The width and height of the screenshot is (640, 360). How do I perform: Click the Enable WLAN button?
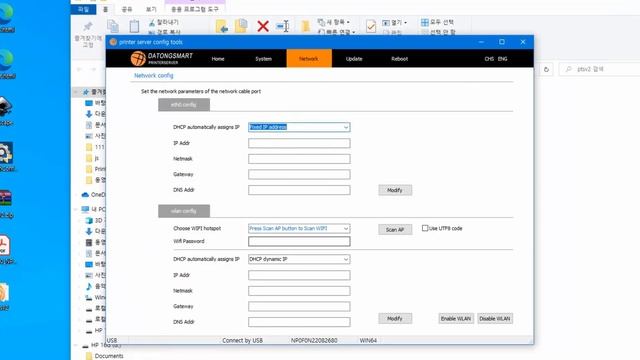(x=456, y=318)
